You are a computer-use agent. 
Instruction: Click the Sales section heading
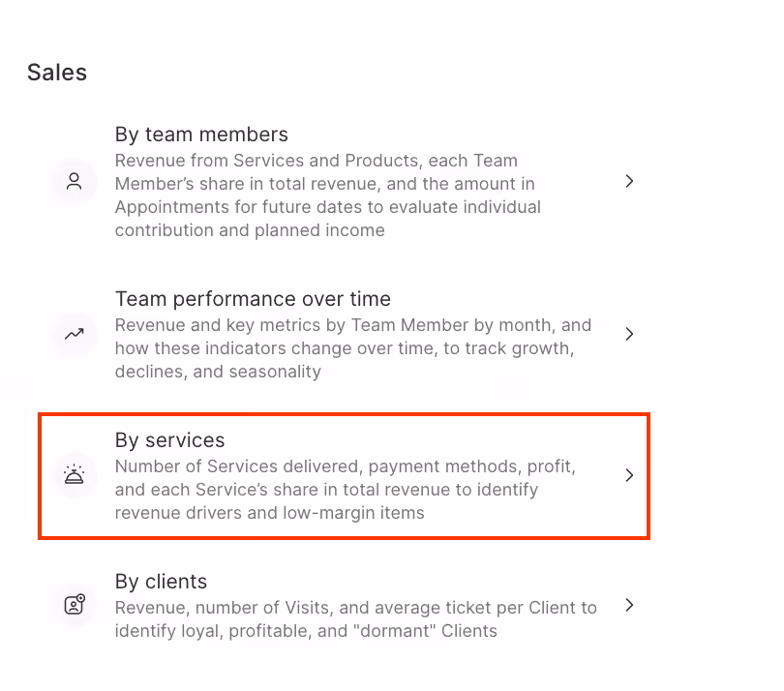(57, 73)
